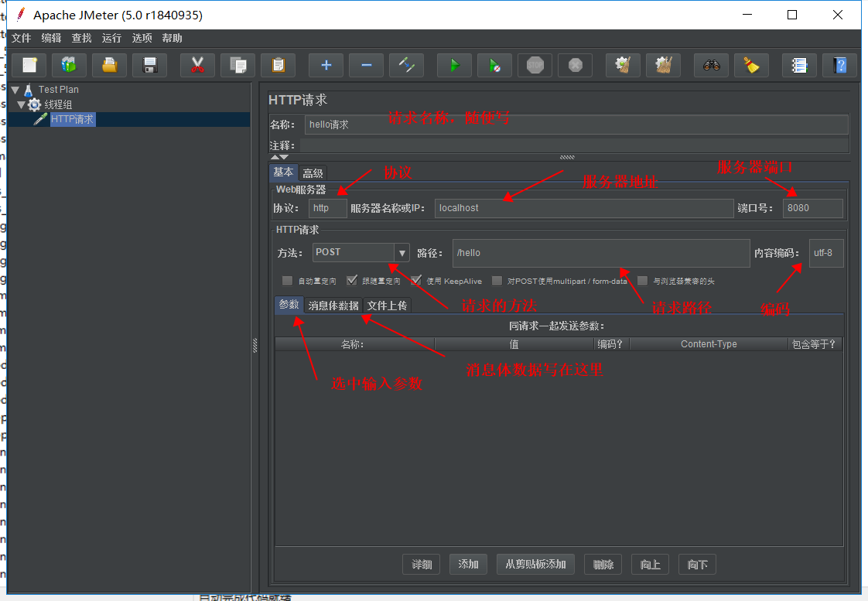Switch to the 消息体数据 tab
Screen dimensions: 868x601
coord(333,306)
